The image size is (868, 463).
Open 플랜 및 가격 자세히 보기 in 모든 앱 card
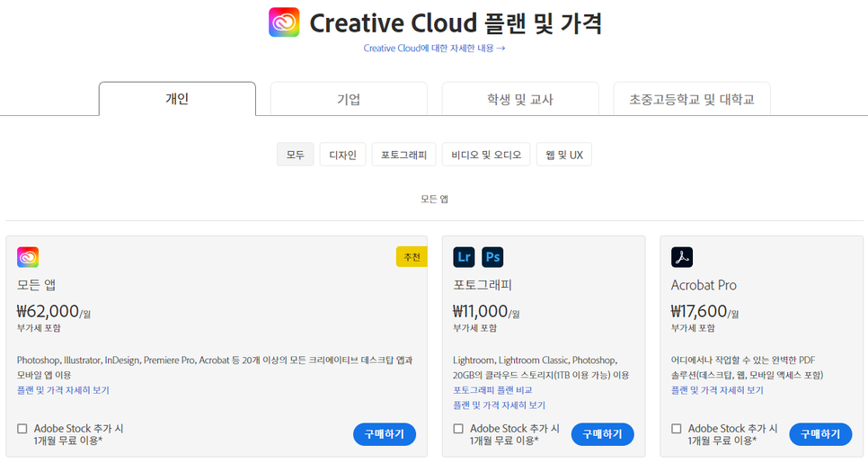(63, 390)
